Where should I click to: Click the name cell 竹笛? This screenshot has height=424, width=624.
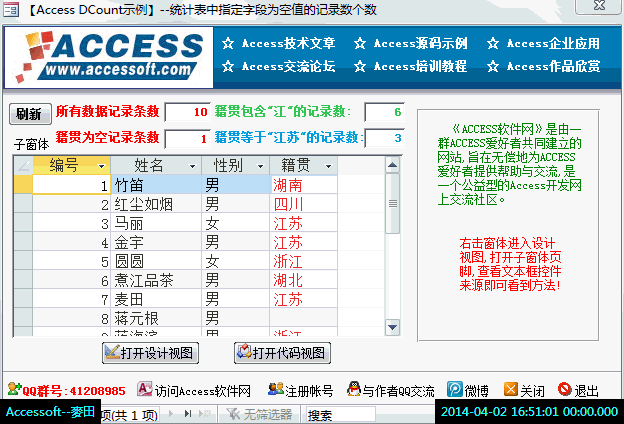[x=156, y=185]
